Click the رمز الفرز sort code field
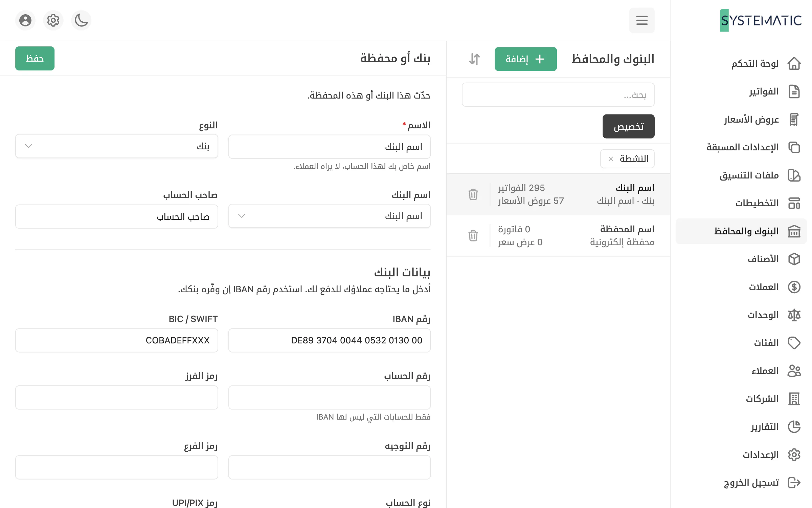 (x=117, y=398)
